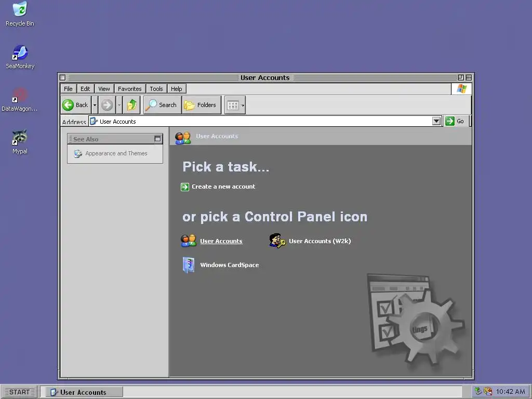Click the window zoom box in title bar
The width and height of the screenshot is (532, 399).
[x=461, y=78]
